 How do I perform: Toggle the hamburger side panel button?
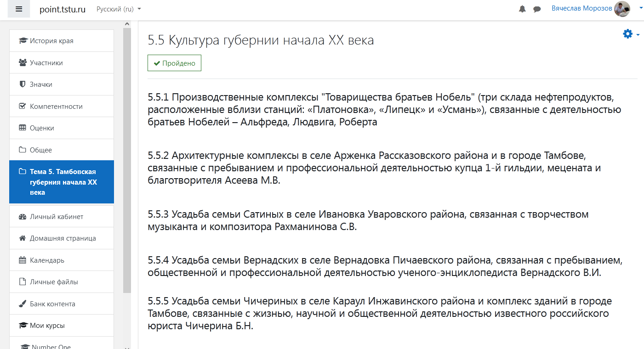pyautogui.click(x=19, y=9)
